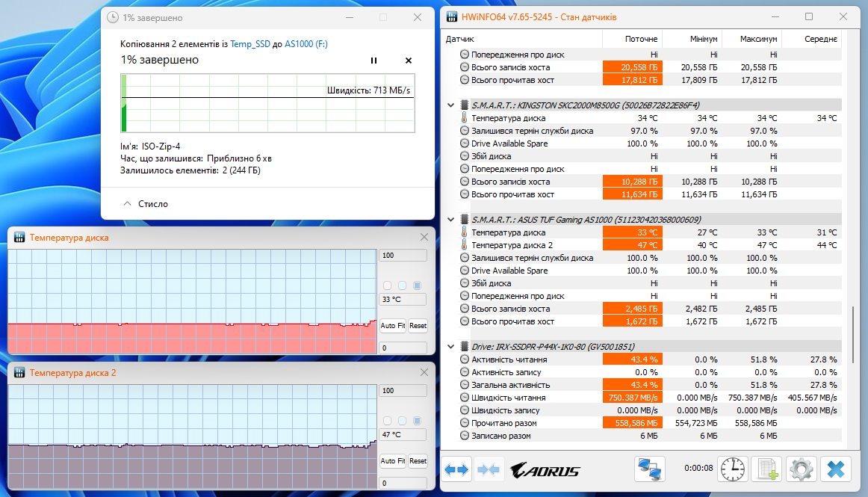Click the clock reset-timer icon in HWiNFO
Image resolution: width=868 pixels, height=497 pixels.
coord(732,469)
